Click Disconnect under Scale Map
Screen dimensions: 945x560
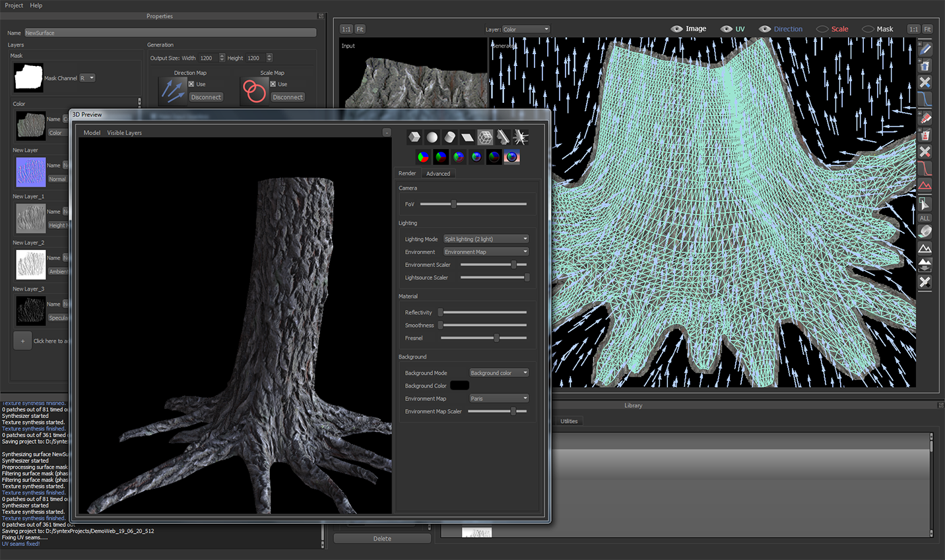[x=288, y=97]
